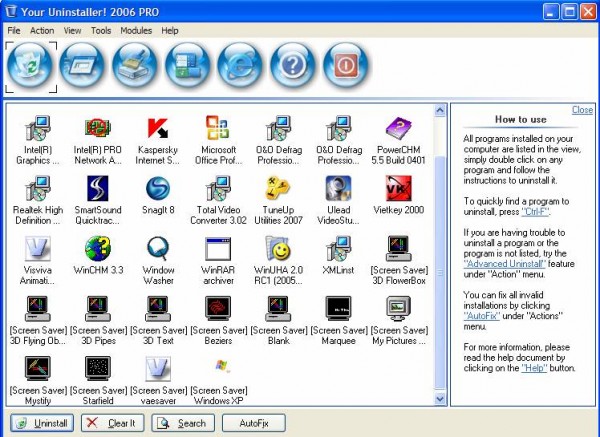Click the Search button
600x437 pixels.
(x=183, y=423)
